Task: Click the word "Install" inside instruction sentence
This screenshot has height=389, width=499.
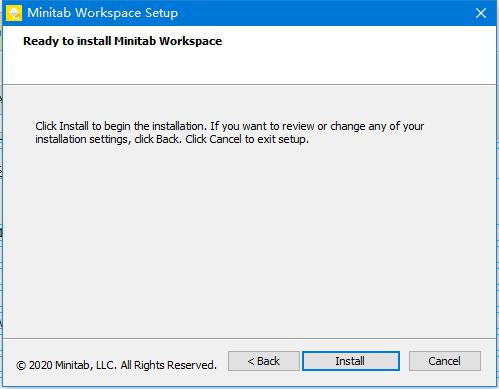Action: pos(74,126)
